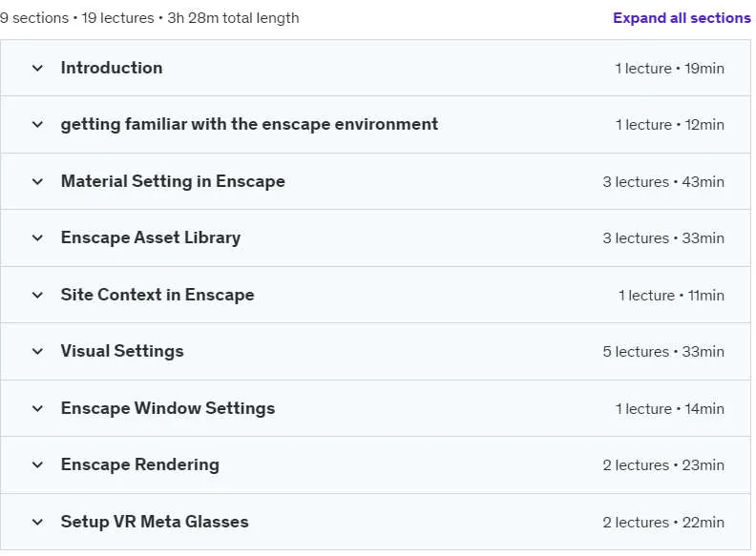Click Expand all sections link

(682, 18)
